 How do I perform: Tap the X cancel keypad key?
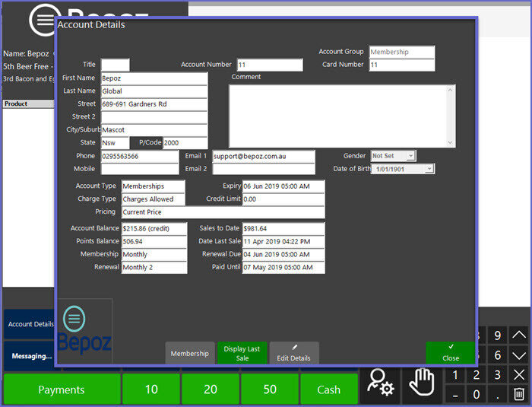click(519, 375)
